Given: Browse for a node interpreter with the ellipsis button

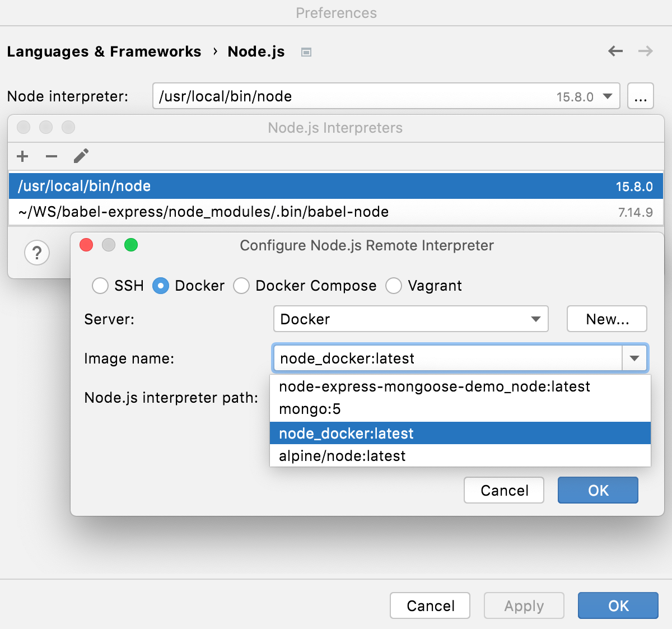Looking at the screenshot, I should (x=640, y=96).
